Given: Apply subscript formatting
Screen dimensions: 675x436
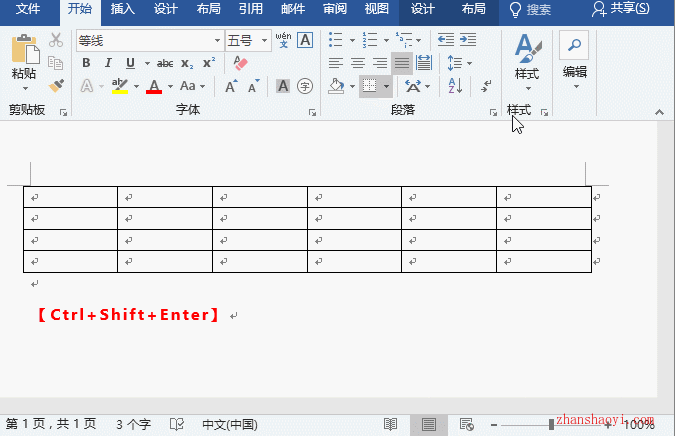Looking at the screenshot, I should click(x=187, y=64).
